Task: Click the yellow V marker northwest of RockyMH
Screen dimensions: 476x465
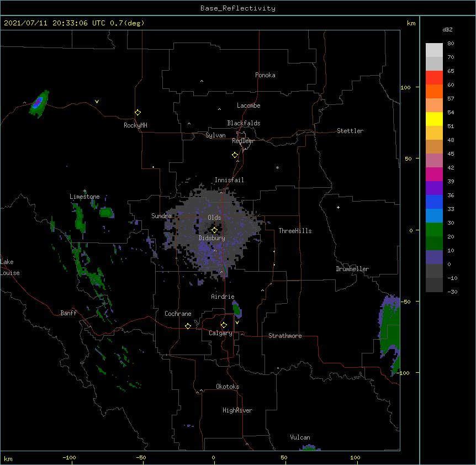Action: click(97, 102)
